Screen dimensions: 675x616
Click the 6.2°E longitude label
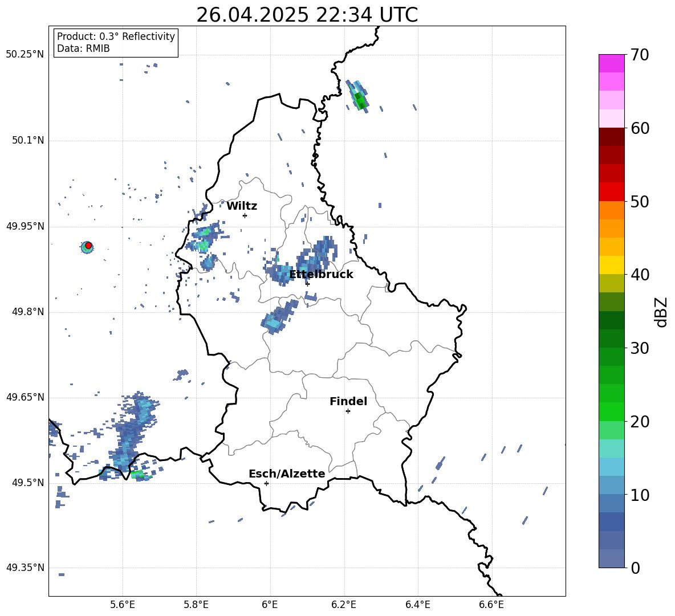pyautogui.click(x=344, y=605)
